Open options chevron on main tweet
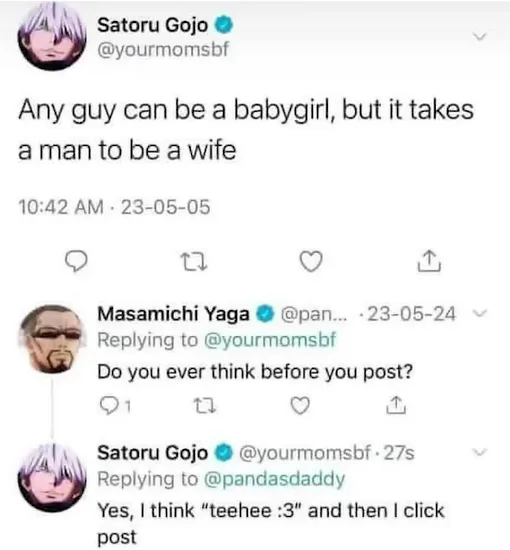 click(479, 36)
